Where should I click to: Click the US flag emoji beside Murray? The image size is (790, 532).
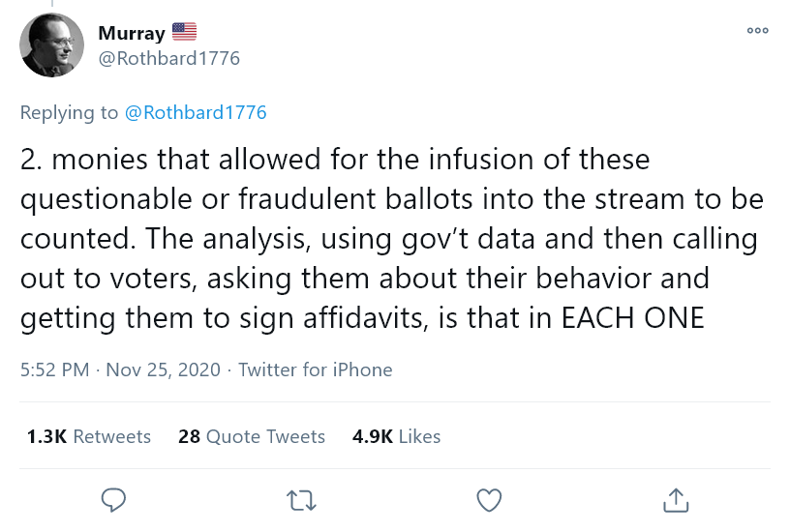click(x=184, y=32)
